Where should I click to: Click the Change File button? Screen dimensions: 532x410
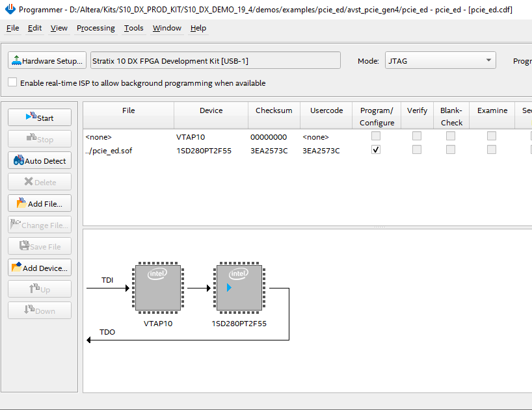click(40, 225)
